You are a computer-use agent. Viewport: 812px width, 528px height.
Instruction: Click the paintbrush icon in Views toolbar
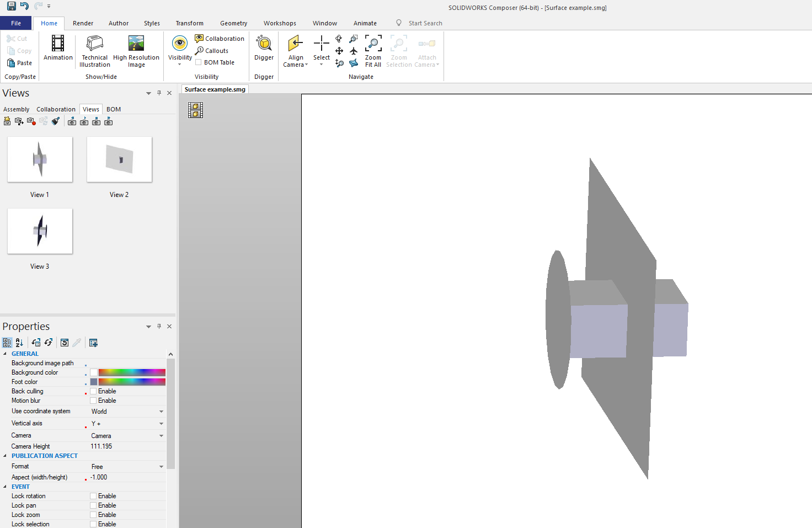56,121
